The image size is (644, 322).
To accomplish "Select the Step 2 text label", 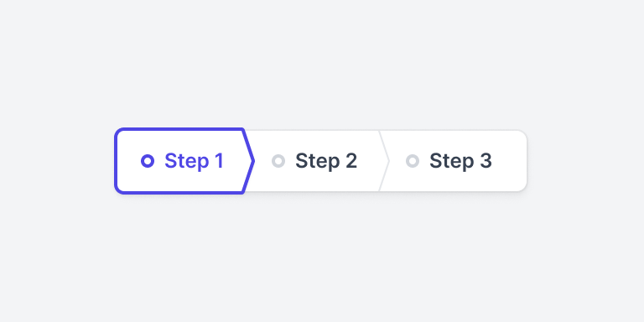I will coord(326,161).
